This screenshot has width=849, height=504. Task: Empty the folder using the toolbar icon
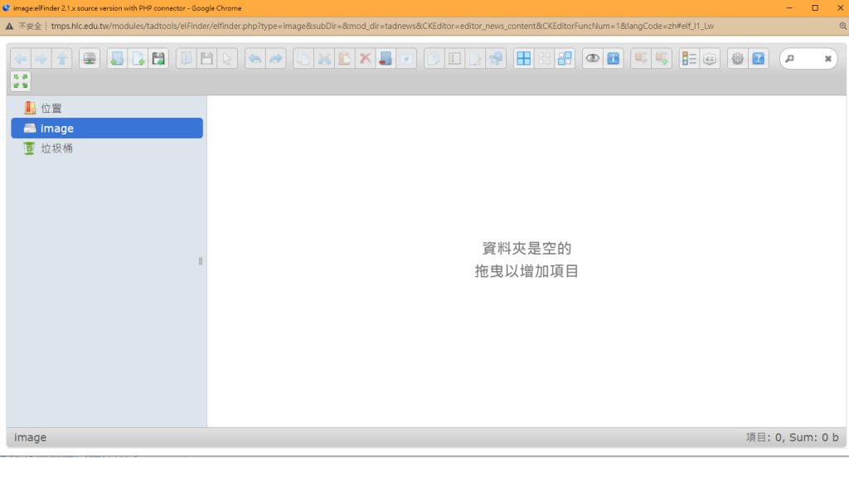click(386, 59)
